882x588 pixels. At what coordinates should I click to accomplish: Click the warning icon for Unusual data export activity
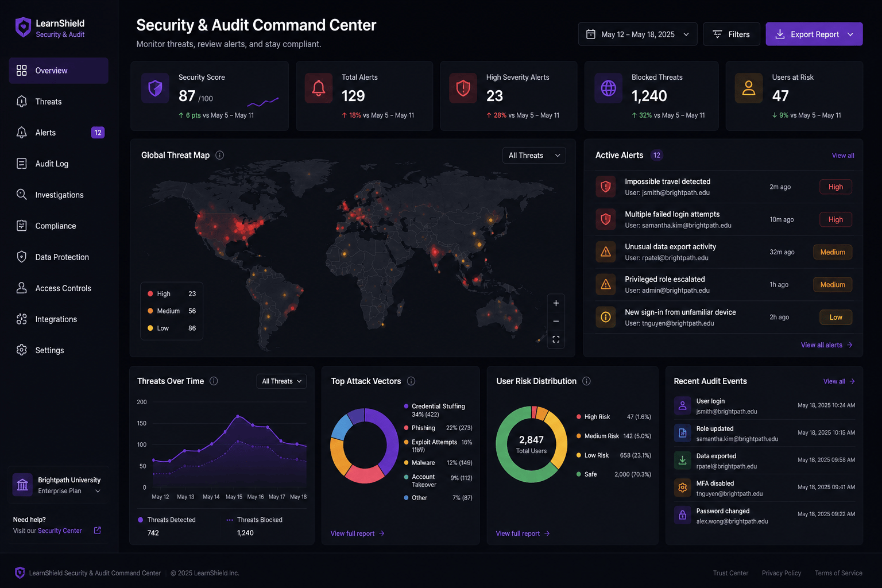(x=606, y=252)
